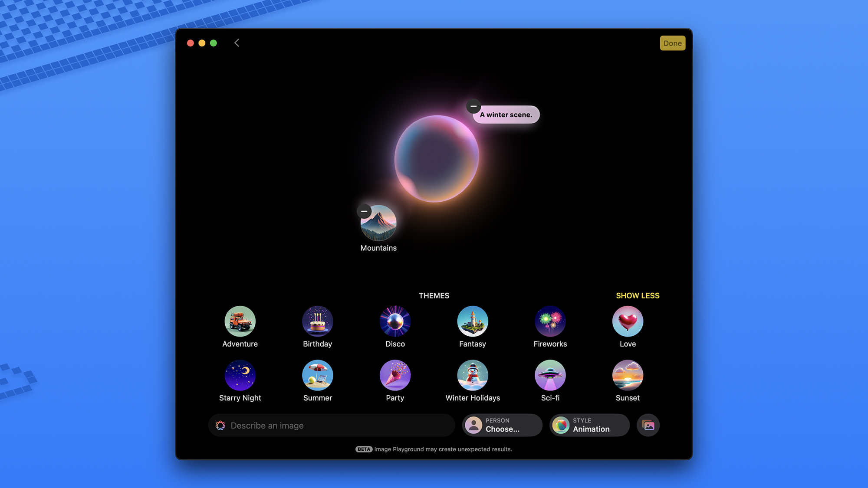This screenshot has height=488, width=868.
Task: Select the Sunset theme icon
Action: [x=628, y=375]
